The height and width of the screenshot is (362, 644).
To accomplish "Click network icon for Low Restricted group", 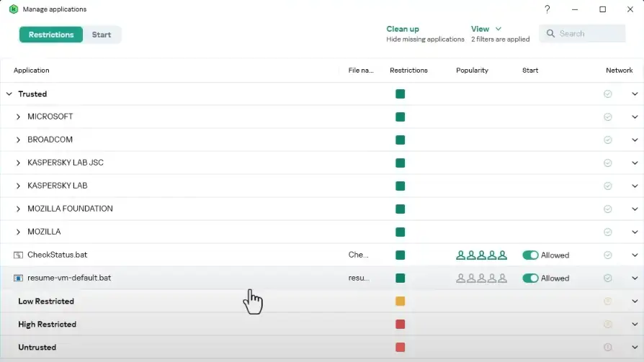I will click(607, 302).
